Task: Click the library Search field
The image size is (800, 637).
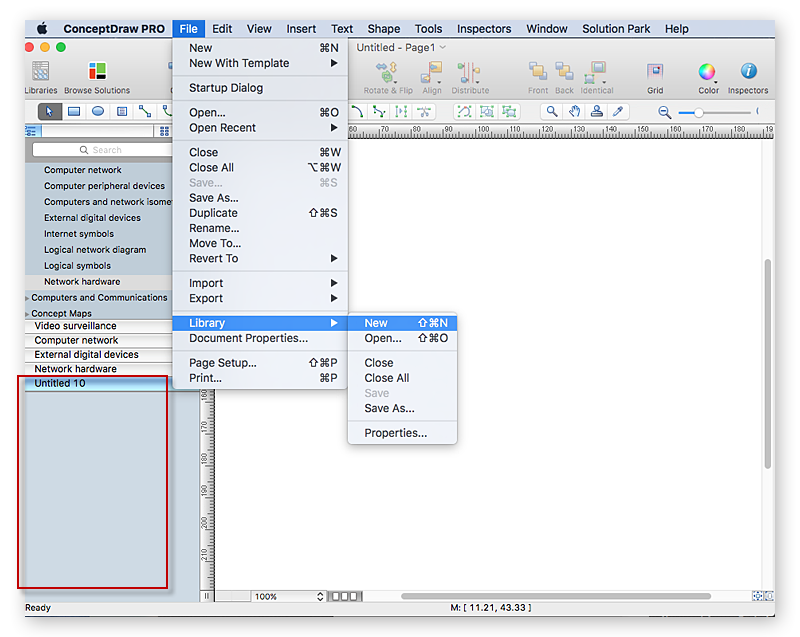Action: [x=102, y=150]
